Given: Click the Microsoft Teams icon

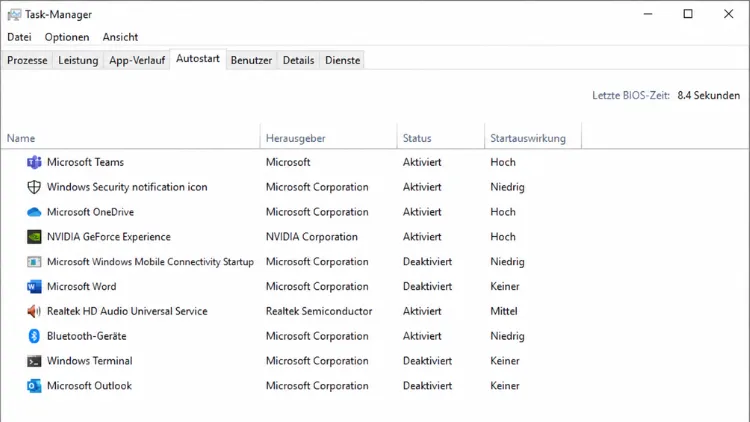Looking at the screenshot, I should tap(34, 162).
